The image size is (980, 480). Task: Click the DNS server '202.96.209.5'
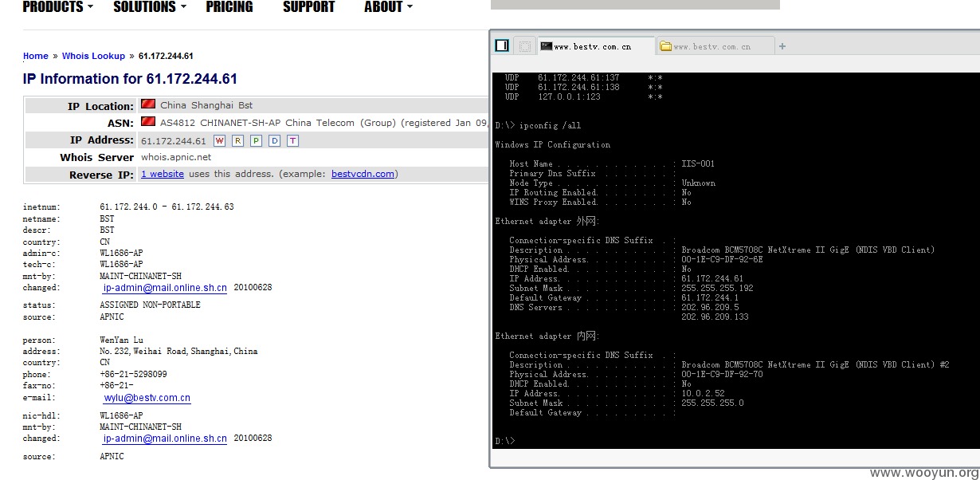(710, 308)
